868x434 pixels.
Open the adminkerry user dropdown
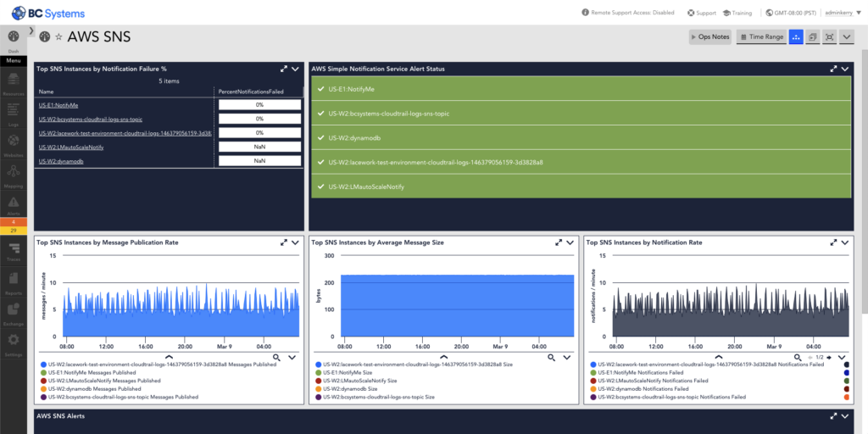pos(843,12)
